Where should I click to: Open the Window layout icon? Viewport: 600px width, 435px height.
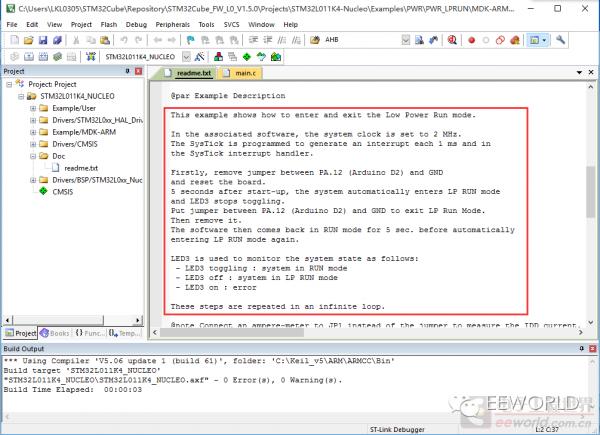[x=534, y=40]
